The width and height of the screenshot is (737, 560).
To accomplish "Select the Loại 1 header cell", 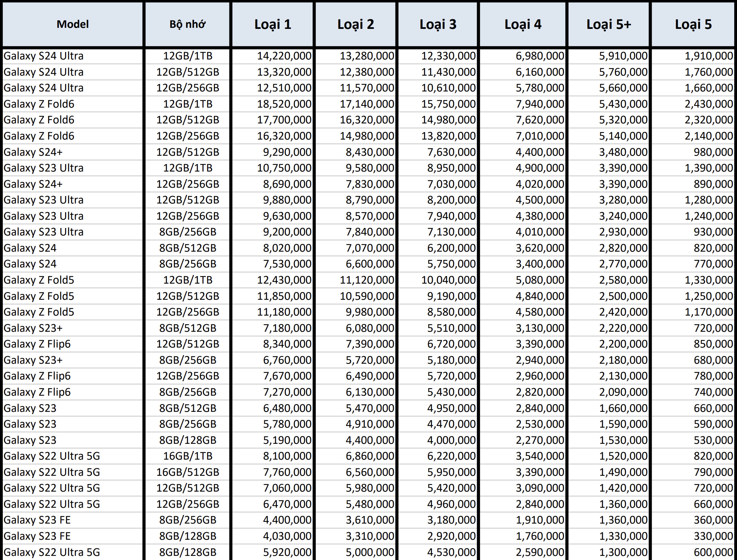I will [273, 24].
